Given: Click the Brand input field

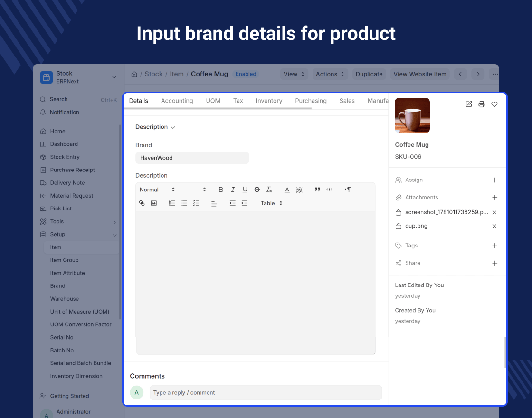Looking at the screenshot, I should click(192, 158).
